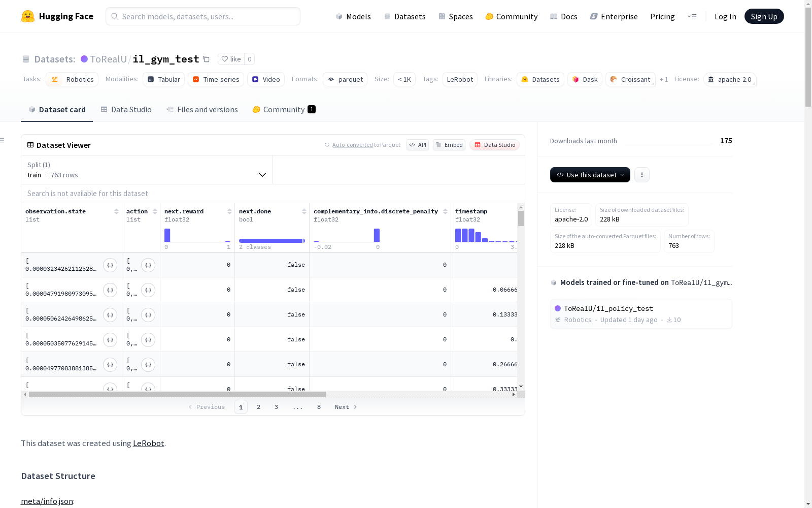Expand action cell JSON in first data row

click(x=148, y=265)
